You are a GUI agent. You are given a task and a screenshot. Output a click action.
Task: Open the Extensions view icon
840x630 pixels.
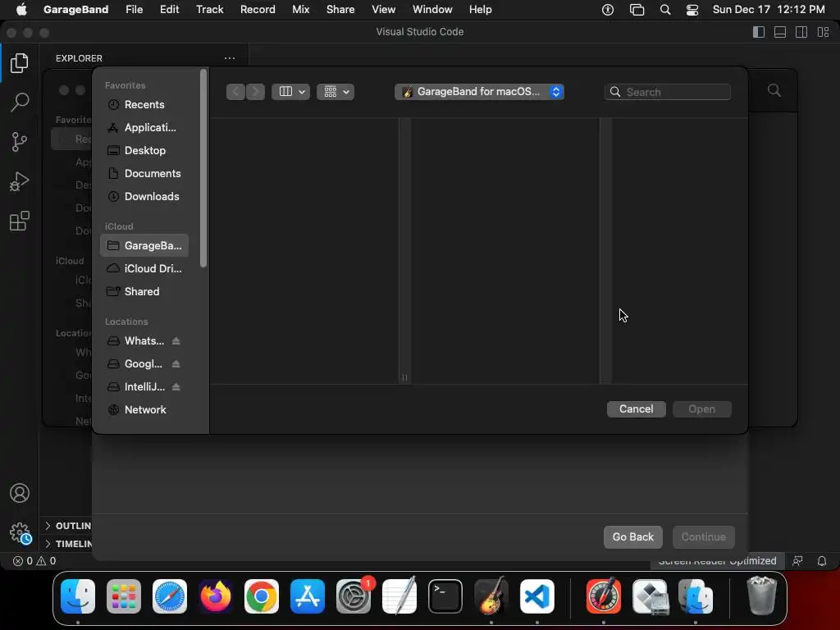click(20, 221)
